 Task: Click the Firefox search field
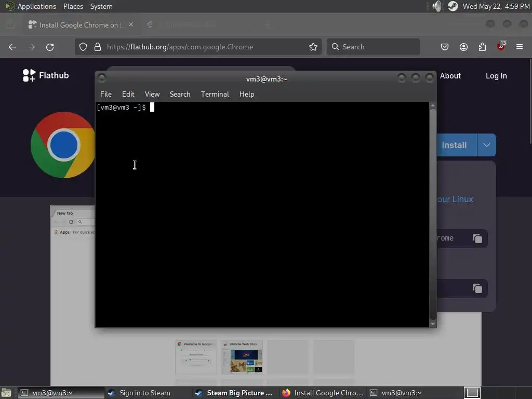pos(373,47)
